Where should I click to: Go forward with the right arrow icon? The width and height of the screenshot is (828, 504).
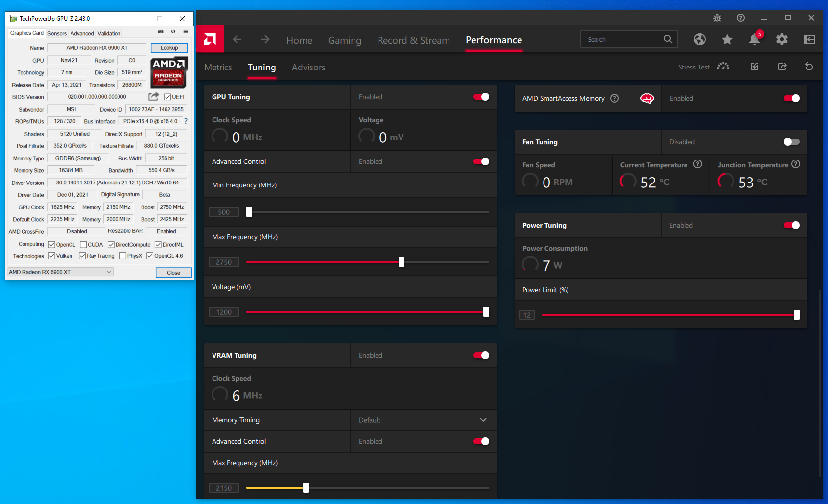click(x=265, y=39)
